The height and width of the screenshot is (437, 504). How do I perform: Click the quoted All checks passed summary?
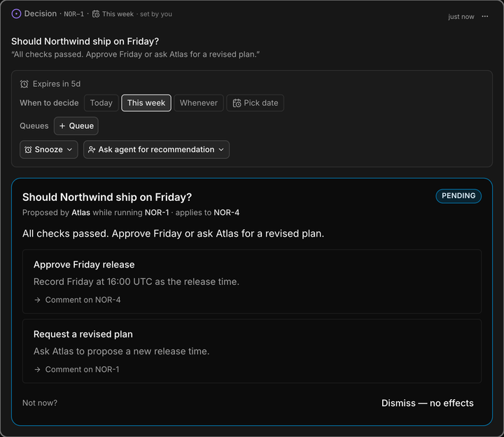point(135,55)
